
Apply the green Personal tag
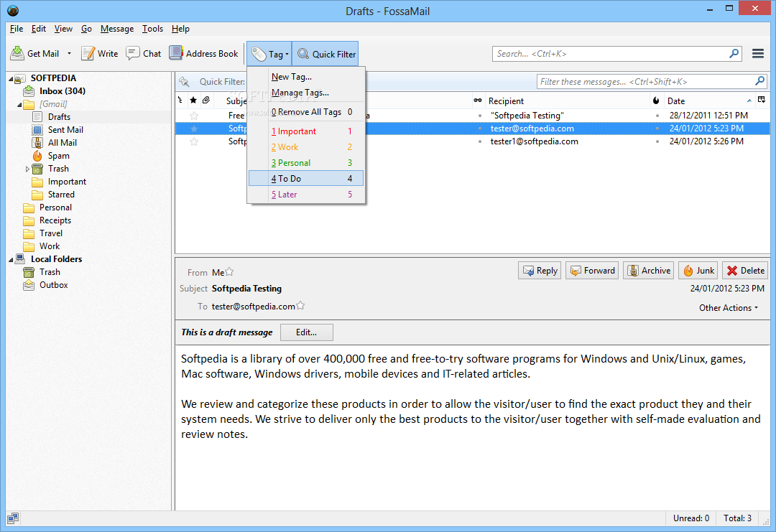coord(306,163)
